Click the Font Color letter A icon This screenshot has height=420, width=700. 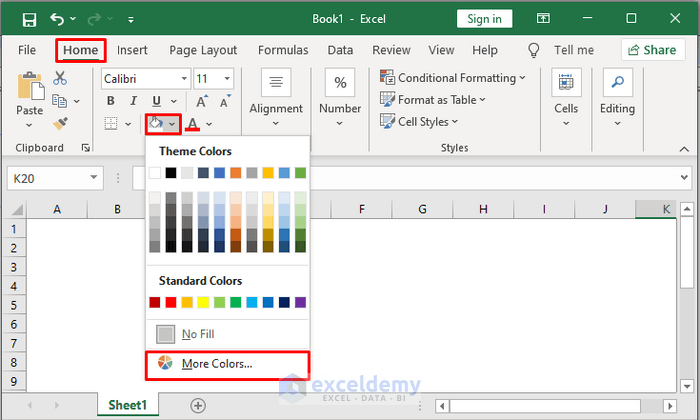193,123
